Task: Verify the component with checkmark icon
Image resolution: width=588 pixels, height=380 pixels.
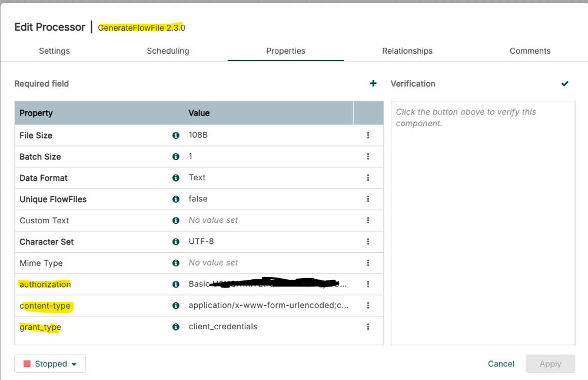Action: [564, 83]
